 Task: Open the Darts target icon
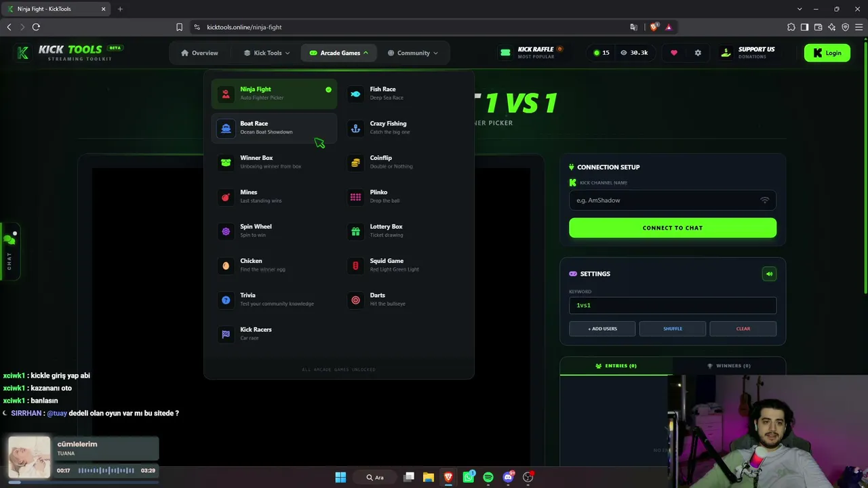tap(355, 300)
